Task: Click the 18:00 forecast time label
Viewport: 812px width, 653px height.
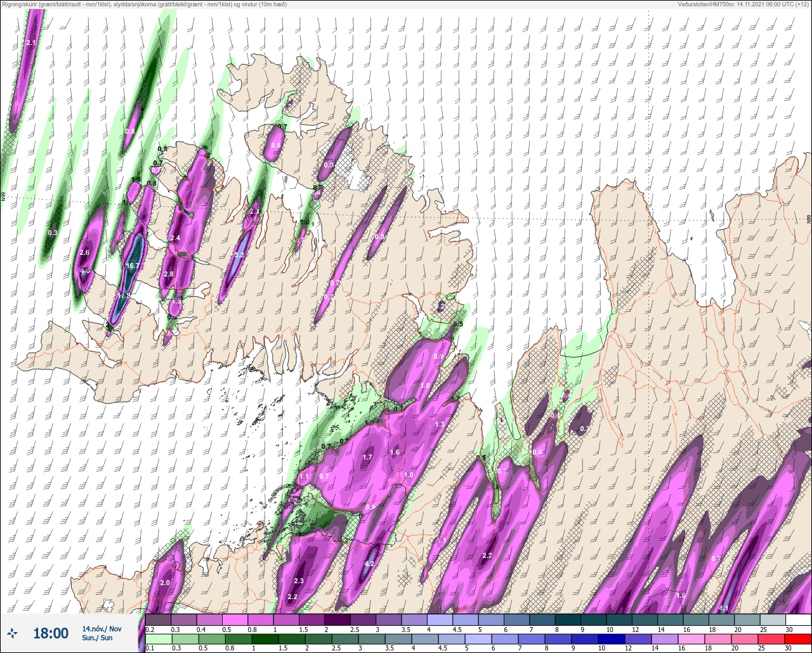Action: coord(51,633)
